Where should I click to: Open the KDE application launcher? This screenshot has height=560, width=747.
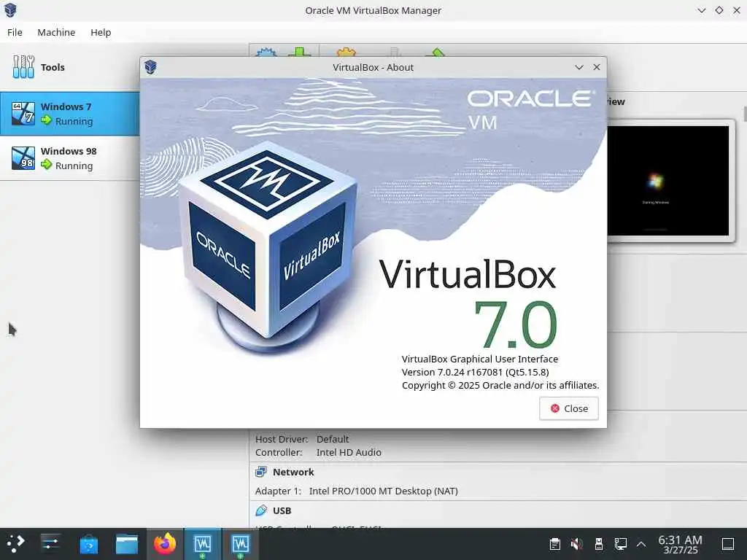(15, 544)
